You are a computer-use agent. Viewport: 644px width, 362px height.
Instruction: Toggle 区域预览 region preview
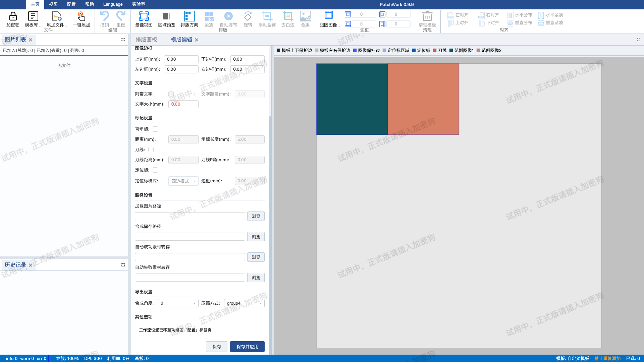(x=166, y=19)
